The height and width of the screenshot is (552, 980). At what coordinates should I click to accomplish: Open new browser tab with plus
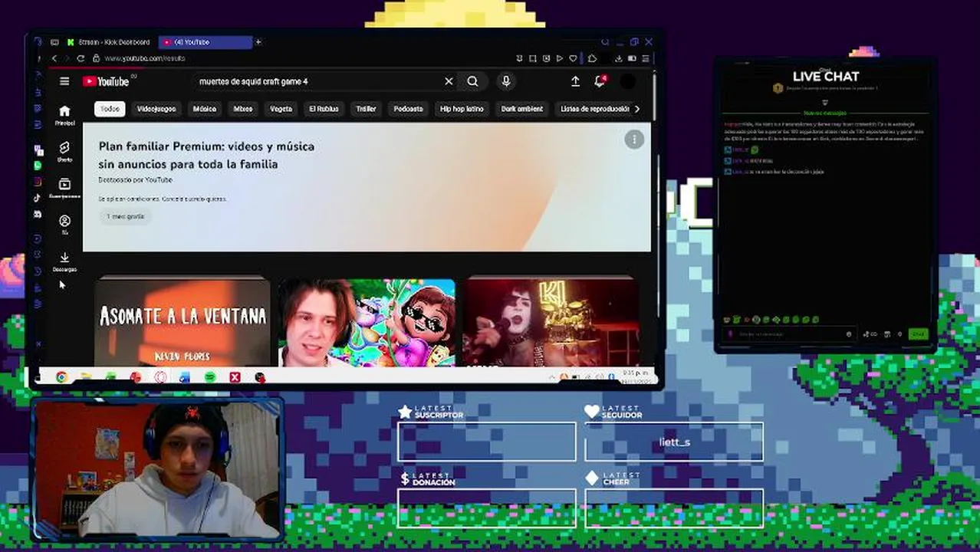(258, 42)
